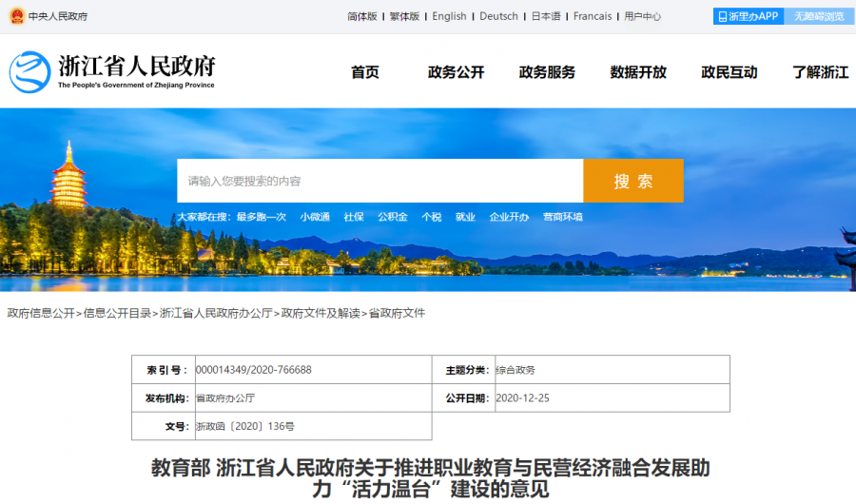Open breadcrumb 政府信息公开
Viewport: 856px width, 504px height.
click(41, 313)
